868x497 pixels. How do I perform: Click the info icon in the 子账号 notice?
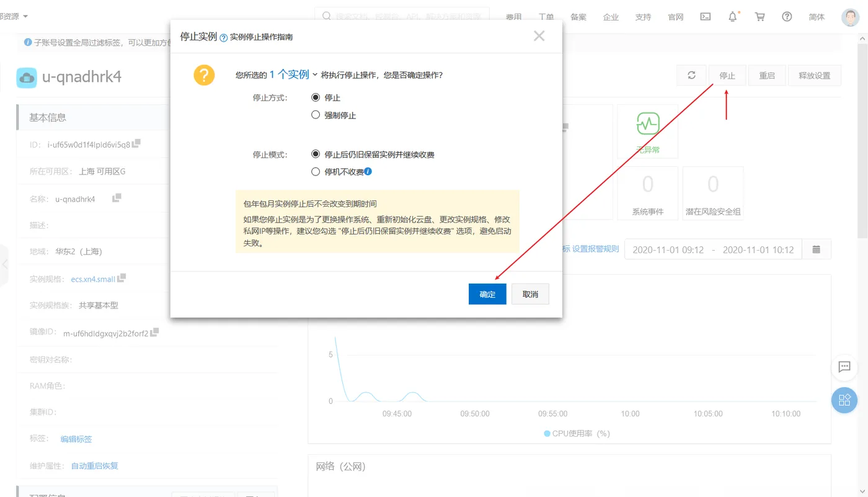(x=28, y=42)
